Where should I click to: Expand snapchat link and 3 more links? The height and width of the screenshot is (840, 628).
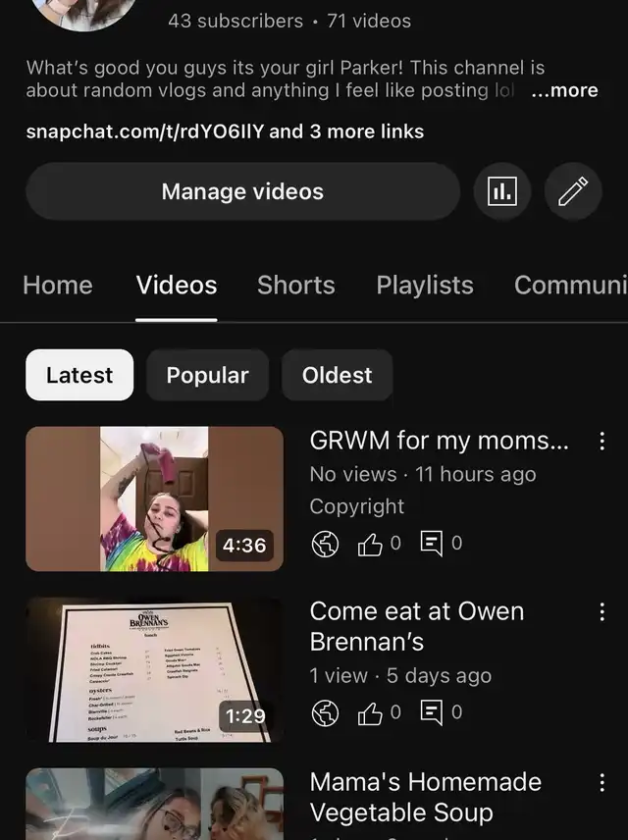click(x=225, y=131)
